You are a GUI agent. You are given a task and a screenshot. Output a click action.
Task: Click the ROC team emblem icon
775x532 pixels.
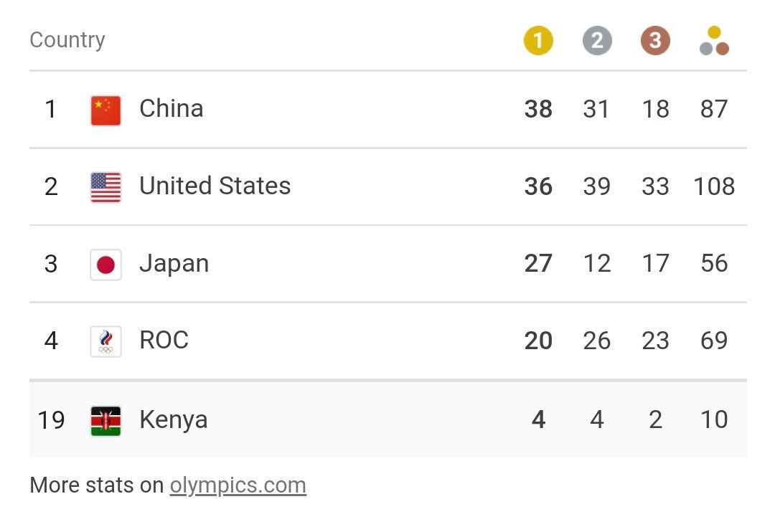(x=105, y=342)
